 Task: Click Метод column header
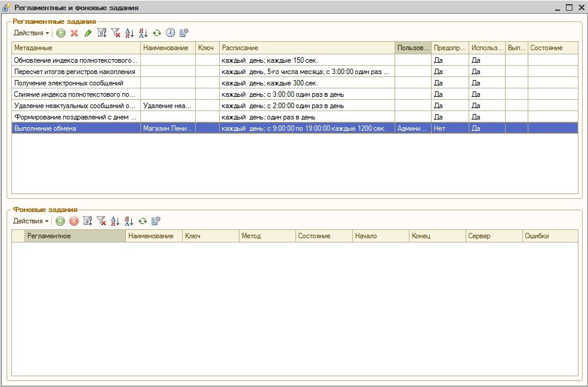point(267,236)
